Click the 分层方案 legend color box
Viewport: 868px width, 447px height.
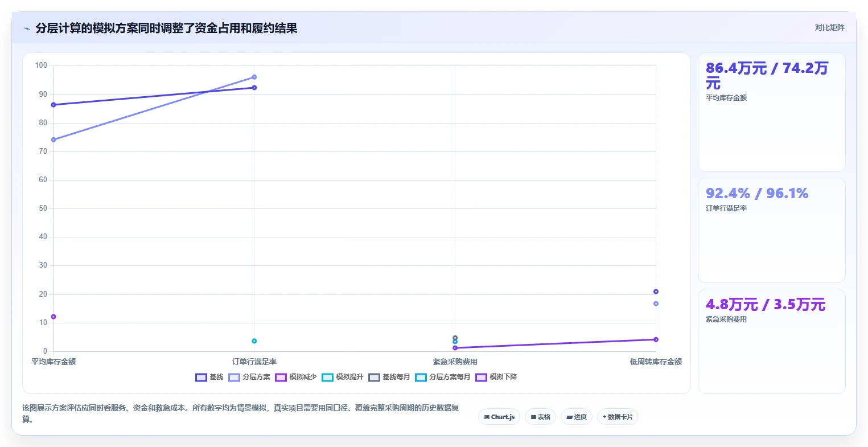(x=234, y=377)
